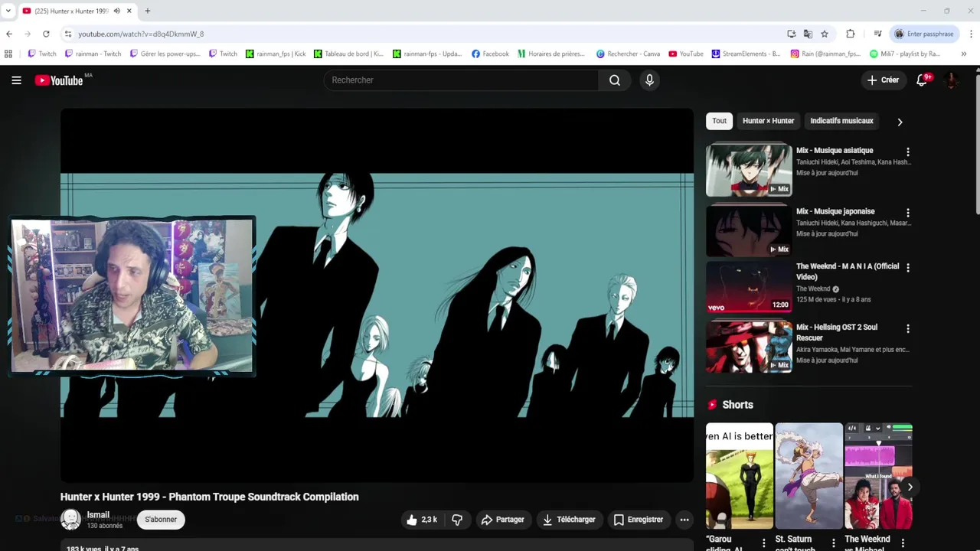Mute the tab via speaker icon
Screen dimensions: 980x551
116,11
